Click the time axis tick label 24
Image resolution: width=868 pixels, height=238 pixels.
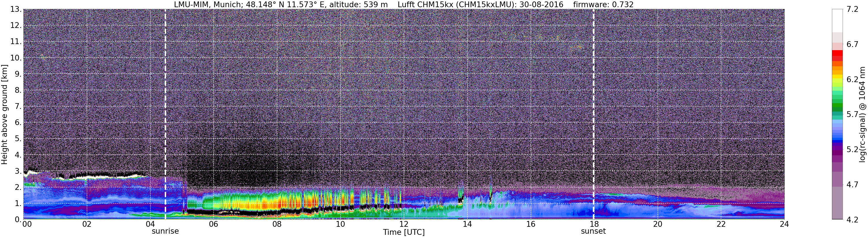[x=784, y=224]
